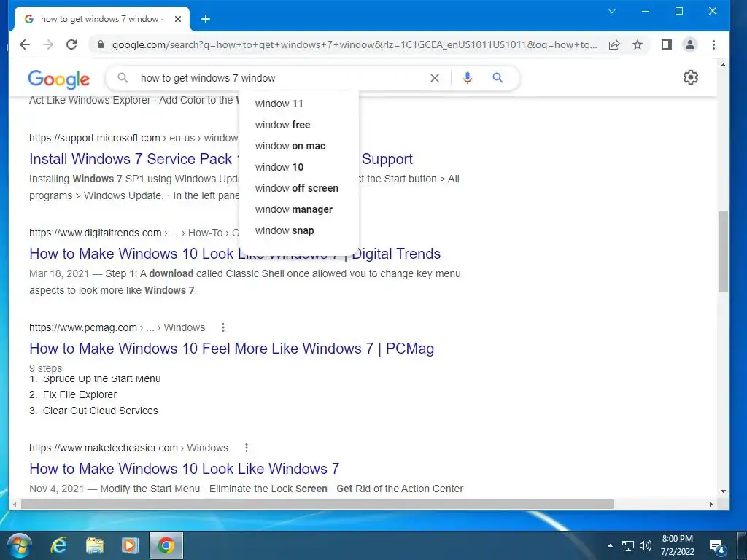Open the Digital Trends Windows 10 result
Screen dimensions: 747x560
point(133,254)
